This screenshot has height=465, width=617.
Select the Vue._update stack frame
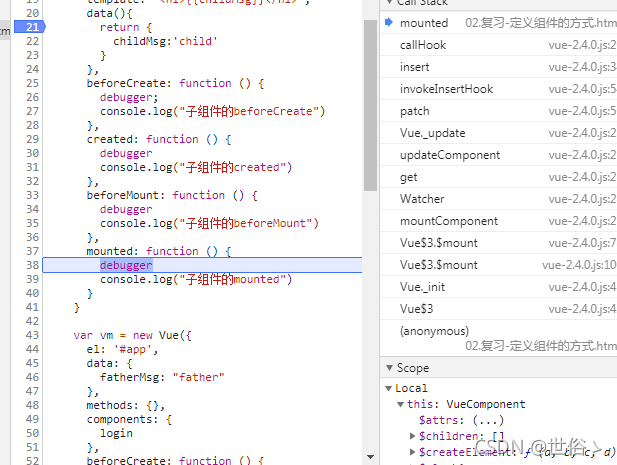pyautogui.click(x=499, y=133)
